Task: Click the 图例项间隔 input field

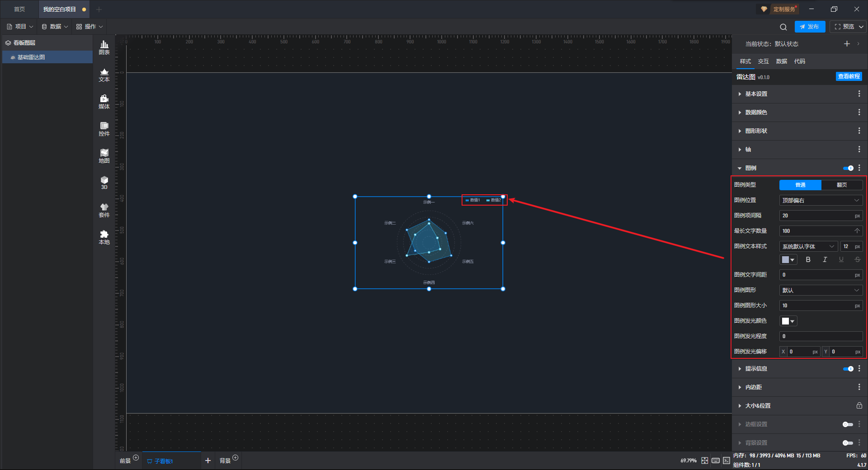Action: tap(821, 216)
